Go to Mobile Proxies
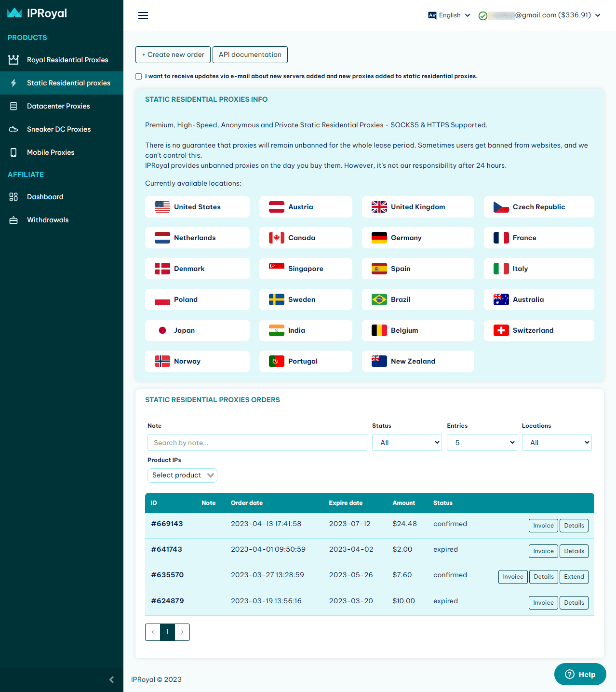This screenshot has height=692, width=616. (x=62, y=152)
